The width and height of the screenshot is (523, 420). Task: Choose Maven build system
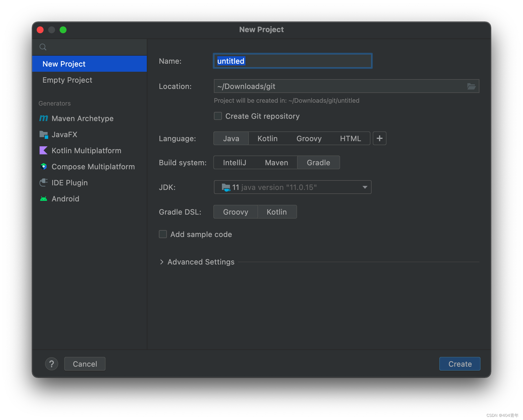pos(276,163)
